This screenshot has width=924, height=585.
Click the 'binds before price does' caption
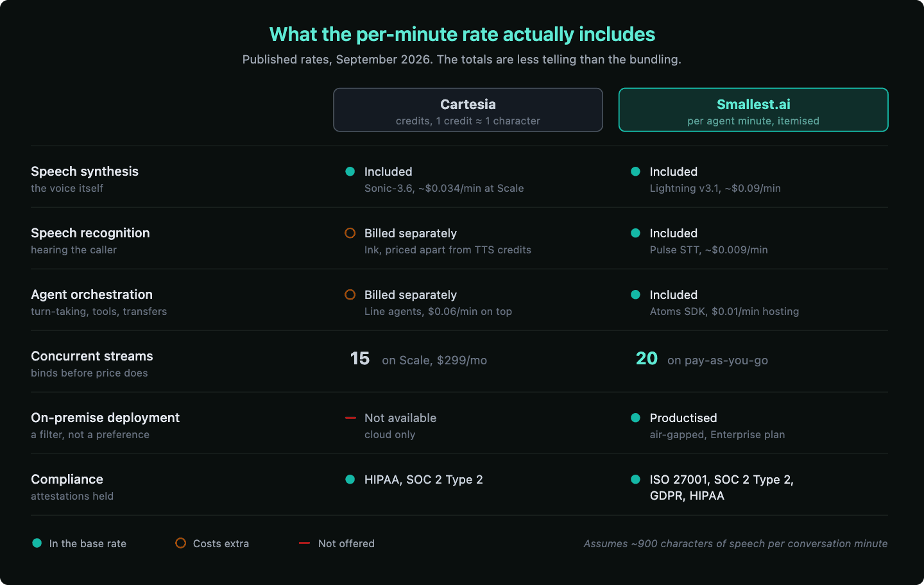pos(89,373)
